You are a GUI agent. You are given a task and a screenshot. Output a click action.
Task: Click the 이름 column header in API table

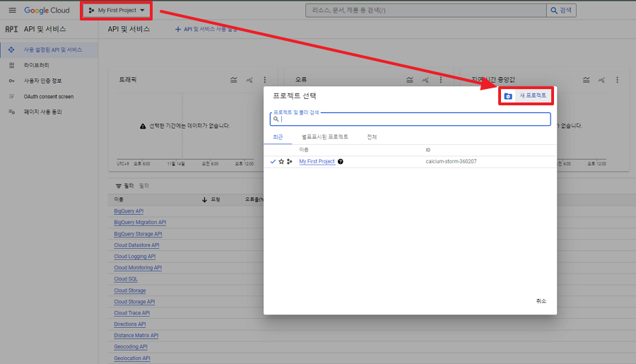[119, 199]
